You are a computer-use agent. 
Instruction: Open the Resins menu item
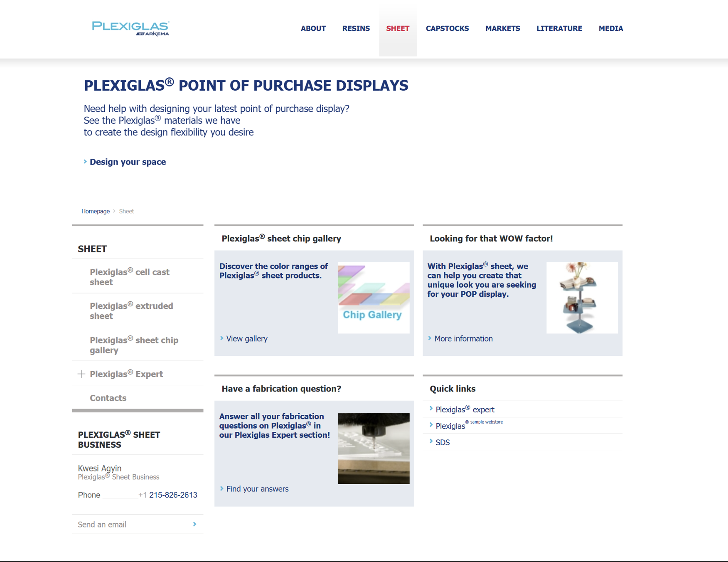pyautogui.click(x=356, y=28)
